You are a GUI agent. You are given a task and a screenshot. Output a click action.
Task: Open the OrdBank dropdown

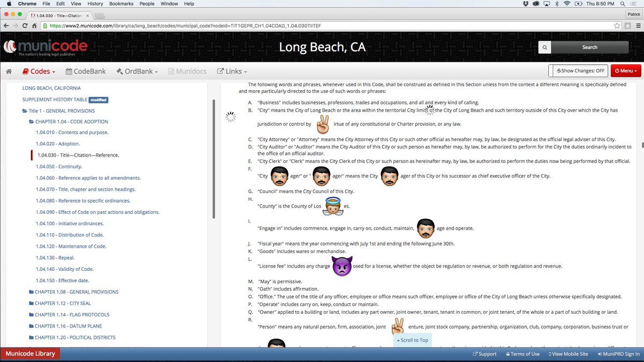click(138, 71)
